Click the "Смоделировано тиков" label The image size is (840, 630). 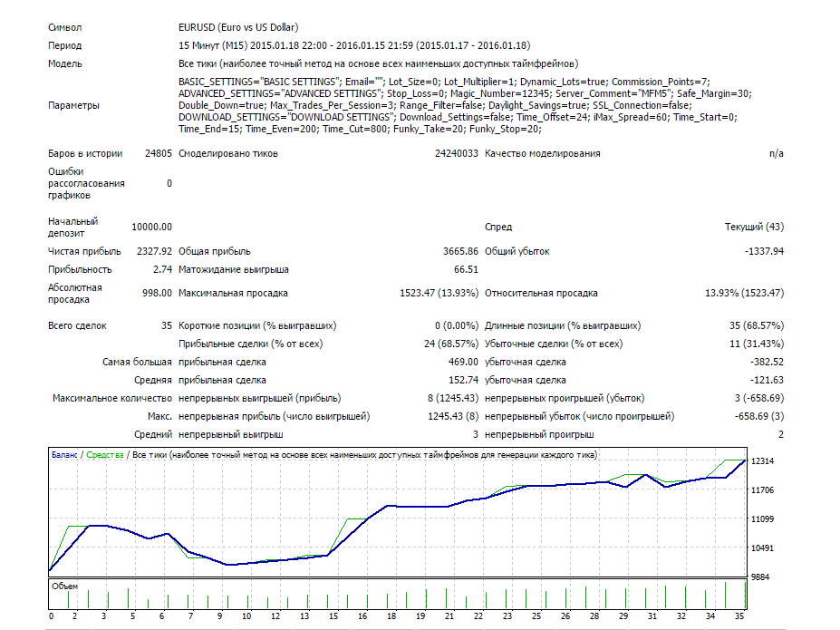pos(228,154)
